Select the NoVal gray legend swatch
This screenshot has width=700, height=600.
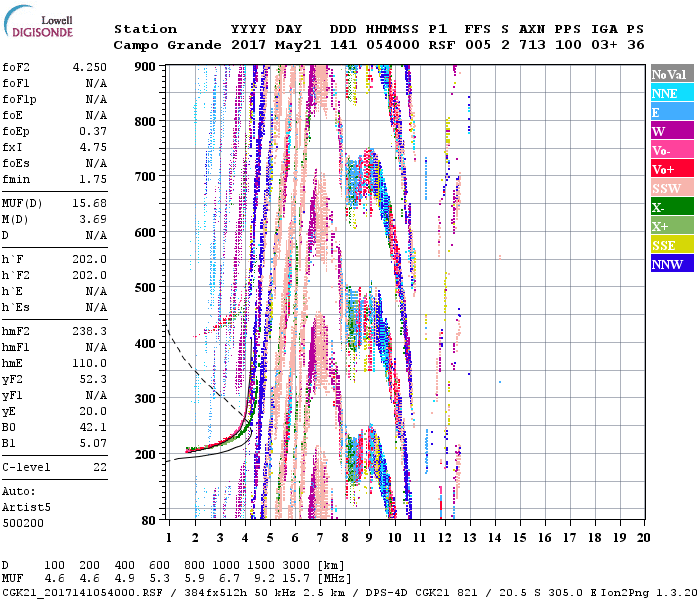click(671, 74)
